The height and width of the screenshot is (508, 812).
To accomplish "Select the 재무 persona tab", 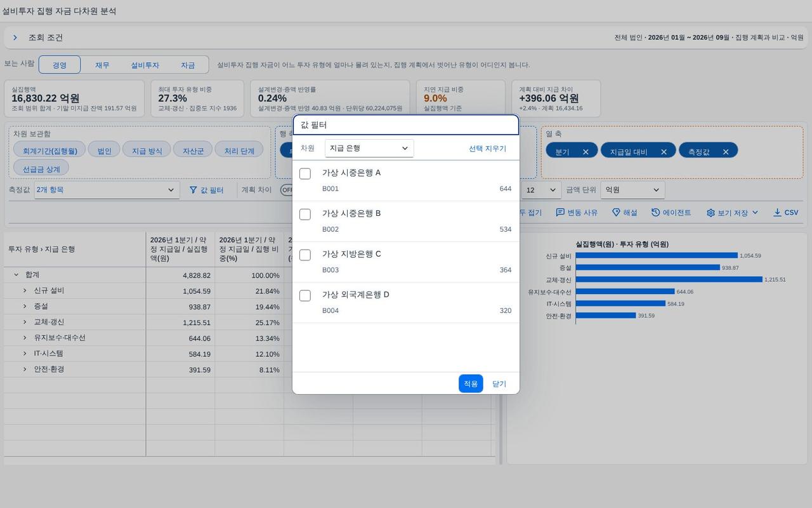I will (x=102, y=65).
